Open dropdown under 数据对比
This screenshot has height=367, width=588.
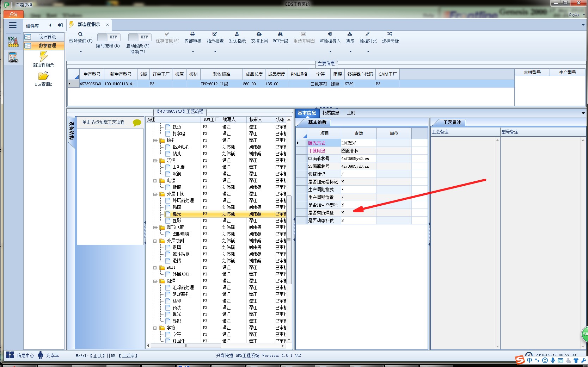(x=368, y=52)
